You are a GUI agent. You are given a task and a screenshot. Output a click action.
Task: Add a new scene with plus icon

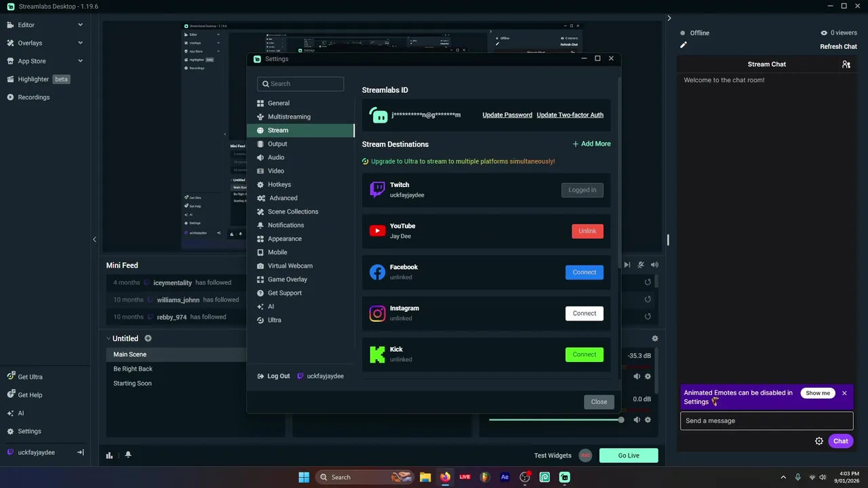pos(148,338)
